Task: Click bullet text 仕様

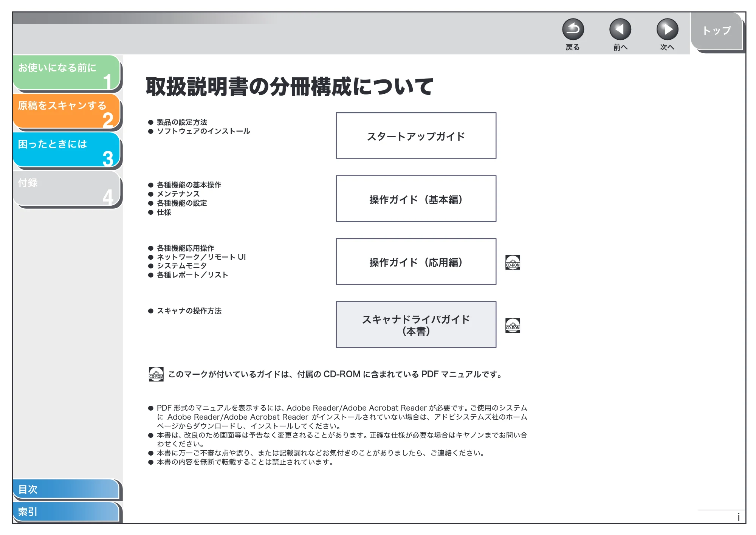Action: [164, 212]
